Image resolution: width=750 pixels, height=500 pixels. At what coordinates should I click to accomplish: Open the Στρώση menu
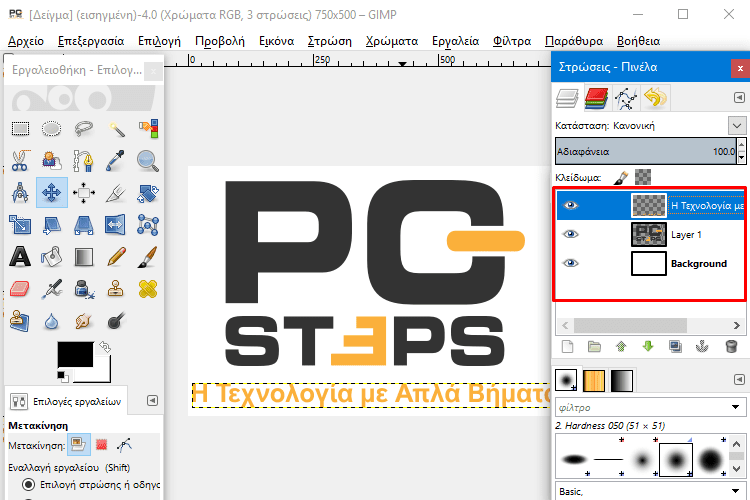click(330, 41)
